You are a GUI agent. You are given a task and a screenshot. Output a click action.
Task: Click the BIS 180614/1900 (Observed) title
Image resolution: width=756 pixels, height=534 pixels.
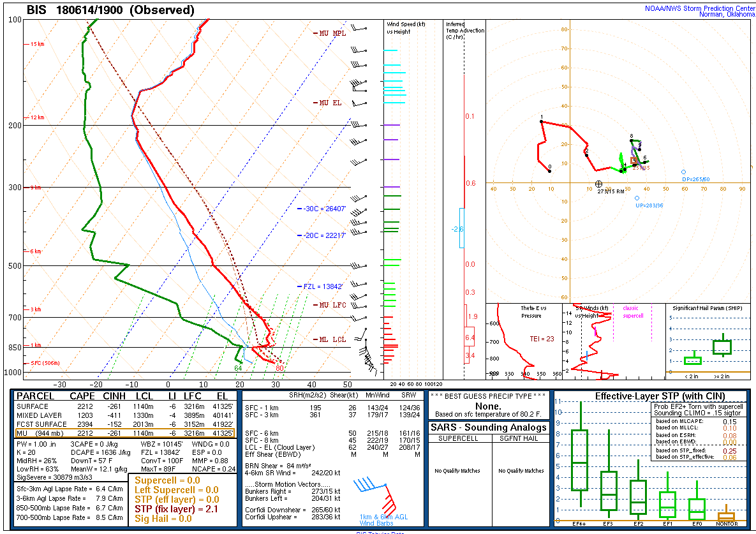(110, 10)
